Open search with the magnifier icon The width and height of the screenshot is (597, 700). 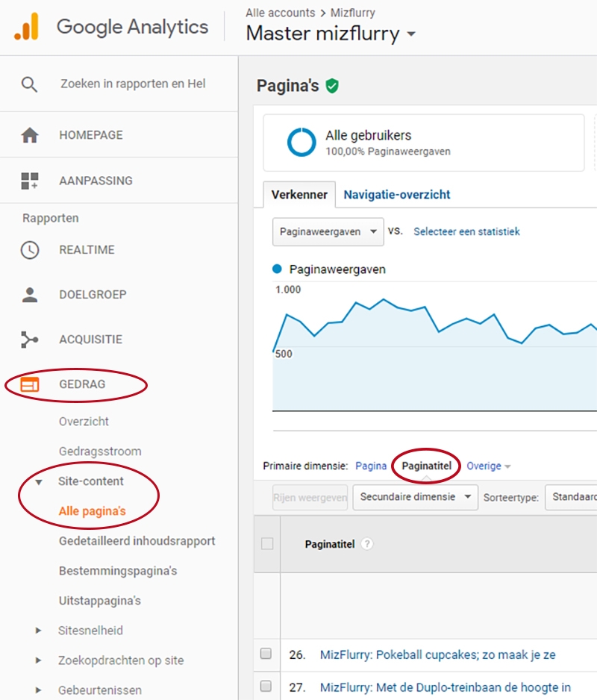pyautogui.click(x=30, y=84)
